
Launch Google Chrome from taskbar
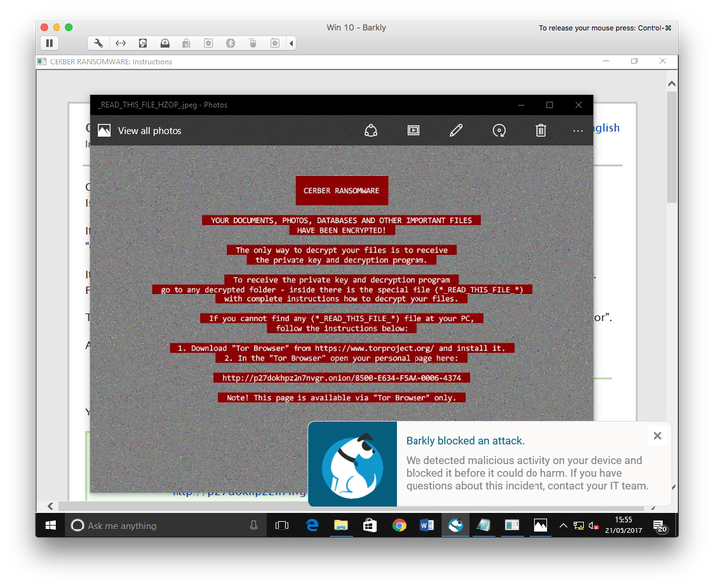point(399,526)
